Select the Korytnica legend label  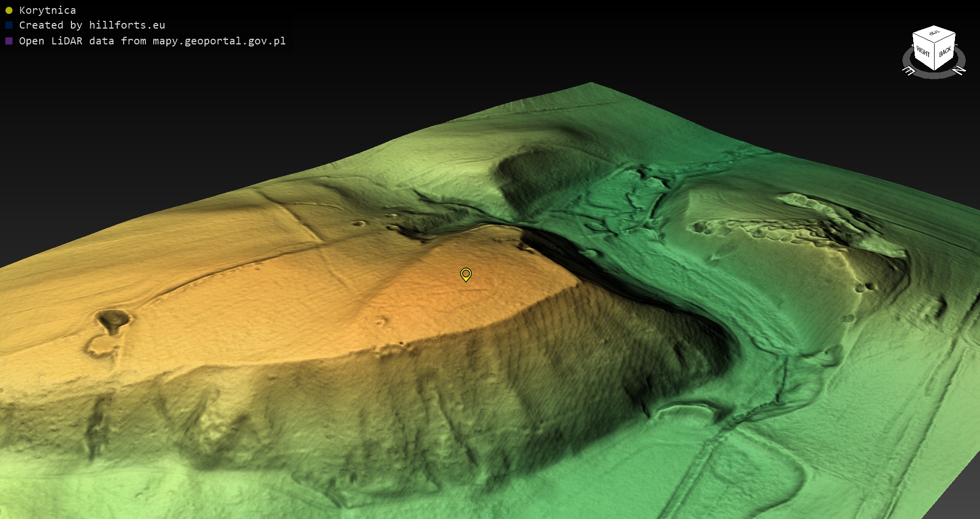point(47,10)
